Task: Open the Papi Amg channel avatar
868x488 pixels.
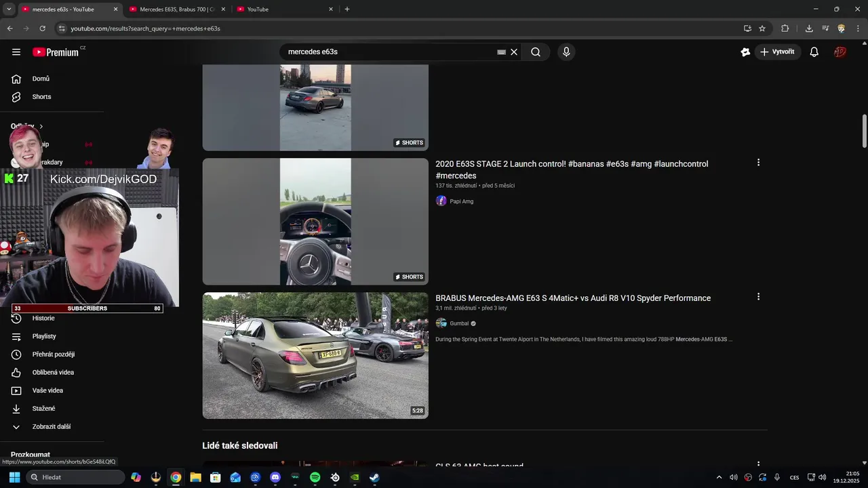Action: 441,201
